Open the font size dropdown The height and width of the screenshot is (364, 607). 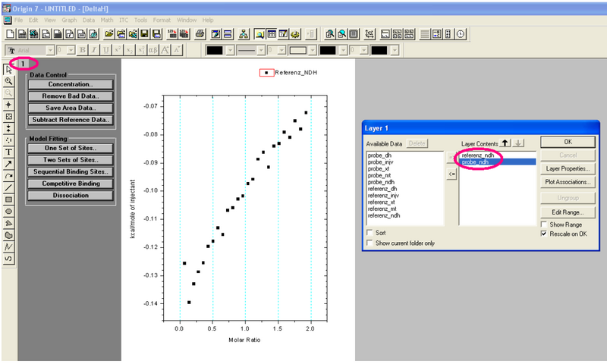pyautogui.click(x=71, y=50)
